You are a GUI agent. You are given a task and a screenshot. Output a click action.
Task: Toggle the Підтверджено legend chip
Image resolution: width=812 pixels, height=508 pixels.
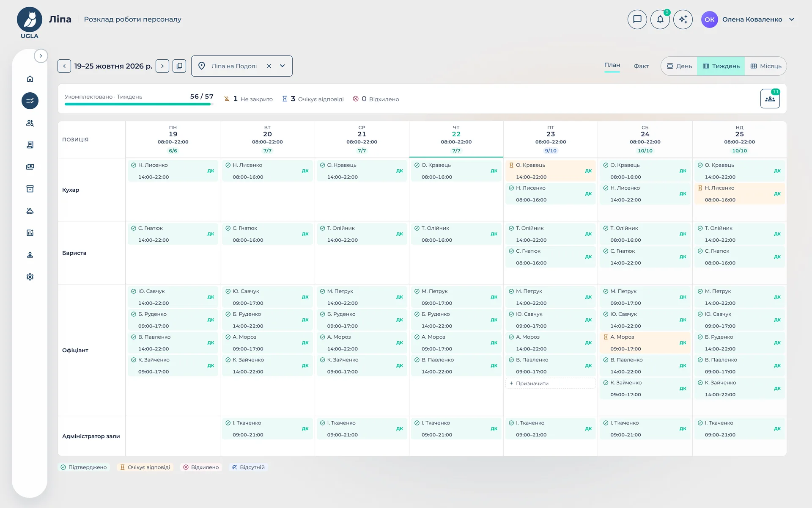84,467
